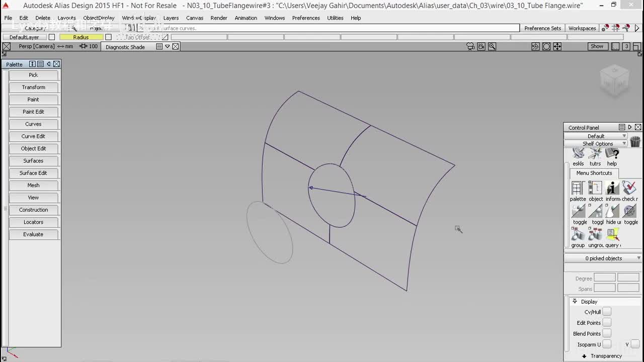
Task: Collapse the Control Panel with the right arrow
Action: pos(630,127)
